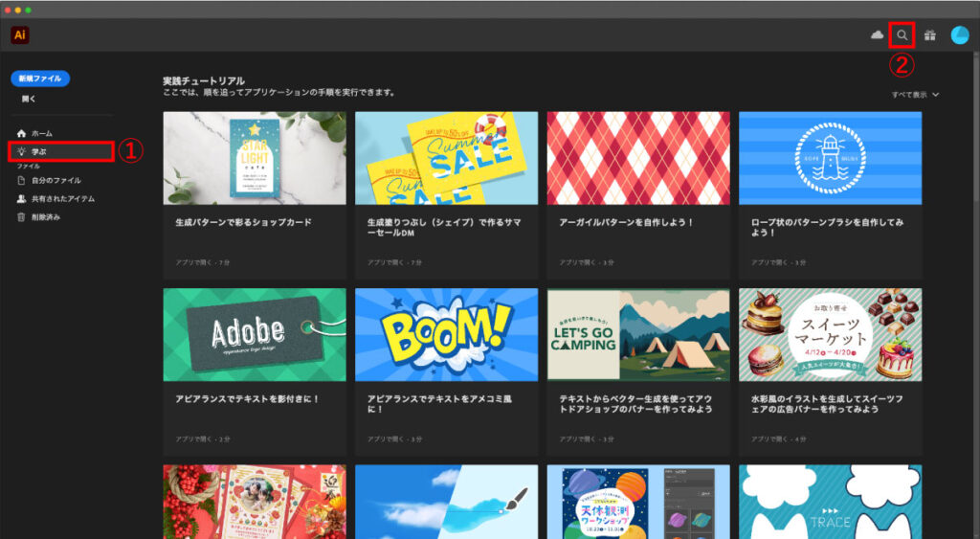Click the Adobe Illustrator Ai logo icon

pyautogui.click(x=20, y=35)
